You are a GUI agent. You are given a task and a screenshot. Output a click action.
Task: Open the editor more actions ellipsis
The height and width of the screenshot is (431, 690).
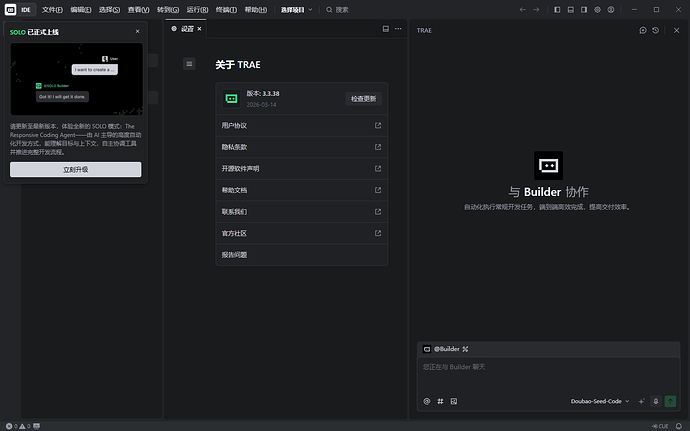[398, 29]
